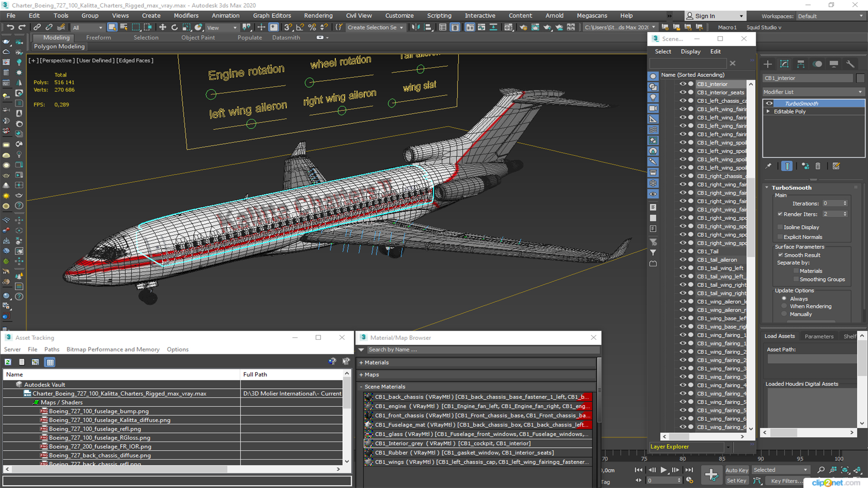Expand the Editable Poly stack entry
The image size is (868, 488).
[x=768, y=112]
